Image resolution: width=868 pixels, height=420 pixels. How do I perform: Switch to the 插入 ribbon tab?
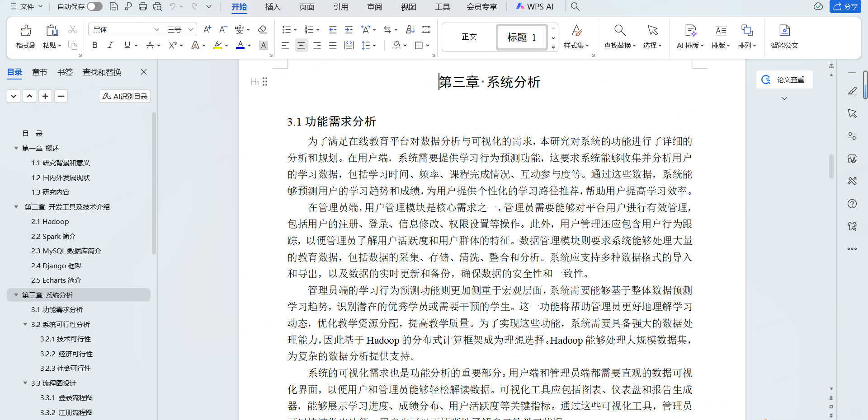pos(273,6)
